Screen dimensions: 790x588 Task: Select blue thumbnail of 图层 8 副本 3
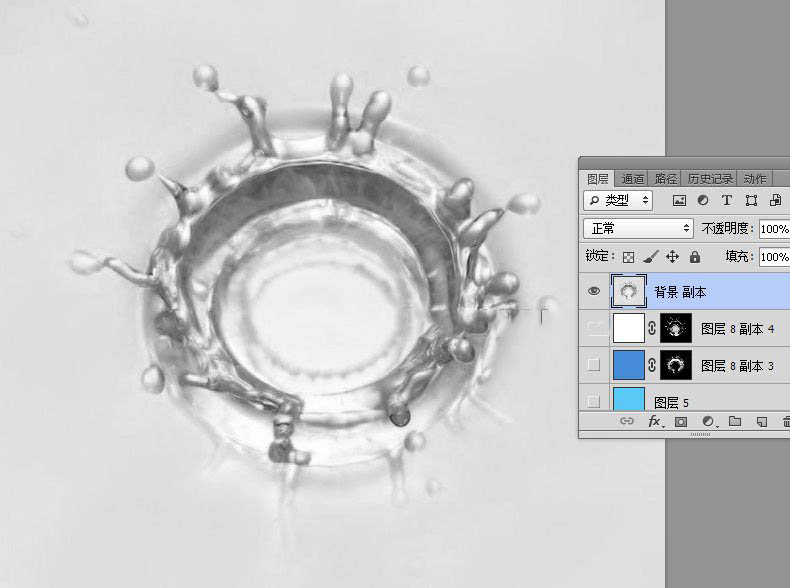(628, 365)
